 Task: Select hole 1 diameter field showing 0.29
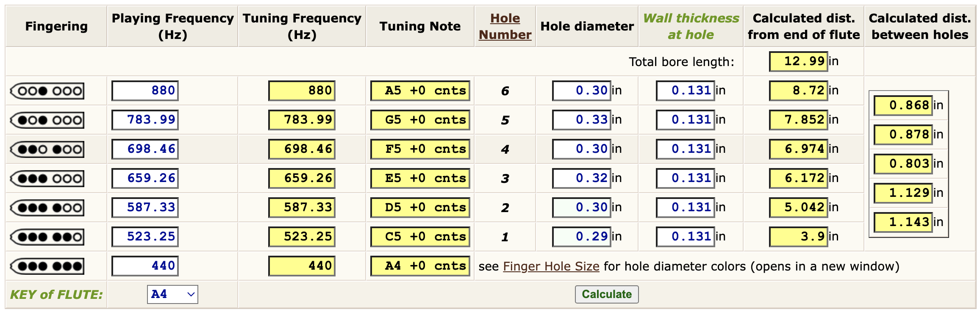point(581,237)
